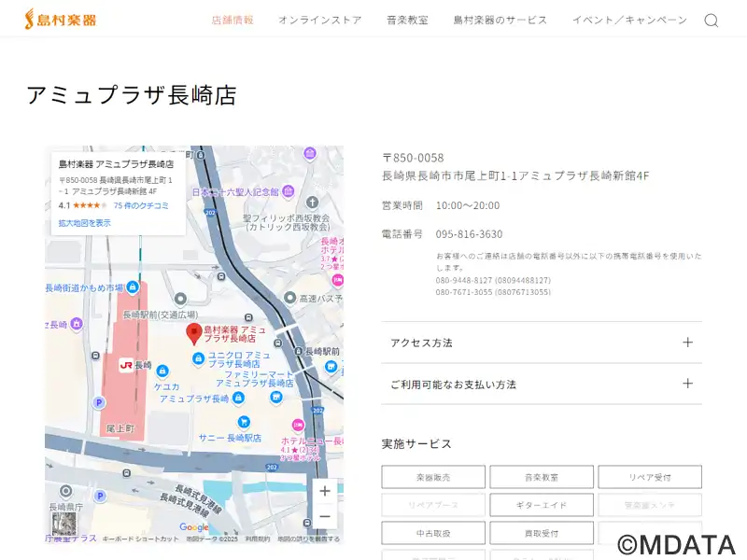Image resolution: width=747 pixels, height=560 pixels.
Task: Open the 75 件のクチコミ reviews link
Action: [141, 205]
